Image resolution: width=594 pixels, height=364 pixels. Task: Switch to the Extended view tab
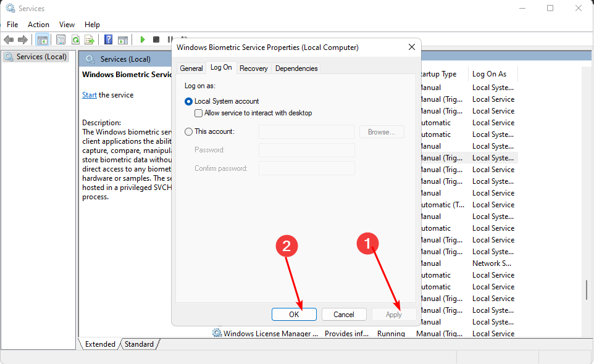click(x=100, y=344)
